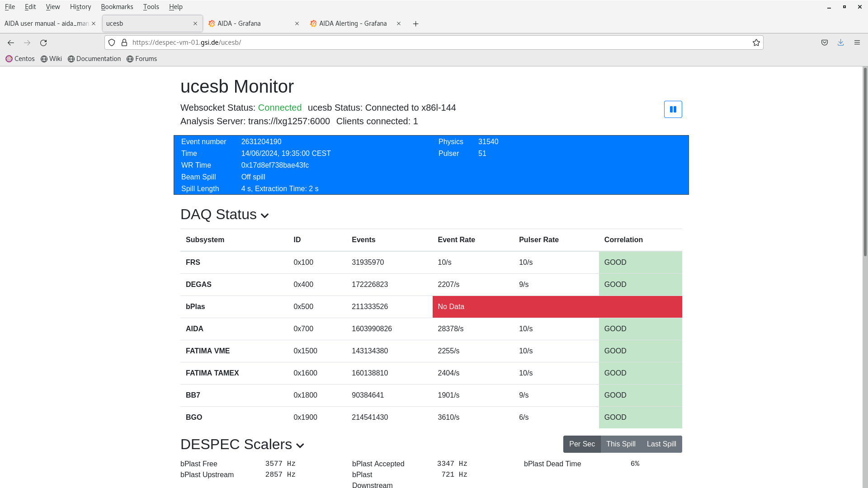
Task: Open the Firefox hamburger application menu
Action: tap(857, 42)
